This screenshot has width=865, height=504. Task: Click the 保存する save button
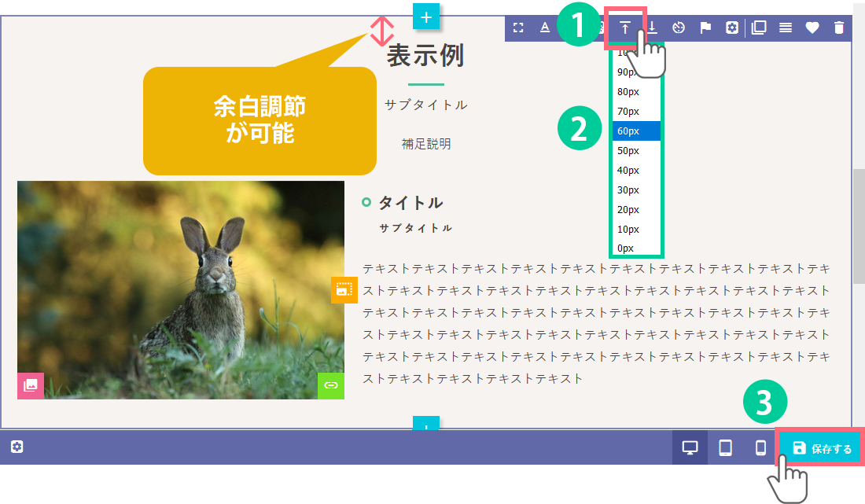tap(822, 448)
